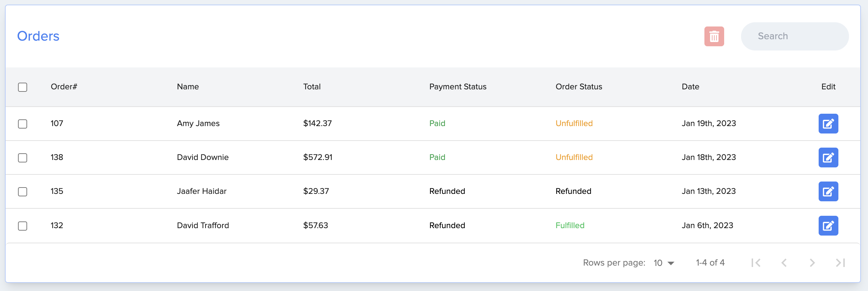Jump to last page of results
Screen dimensions: 868x291
pyautogui.click(x=841, y=263)
